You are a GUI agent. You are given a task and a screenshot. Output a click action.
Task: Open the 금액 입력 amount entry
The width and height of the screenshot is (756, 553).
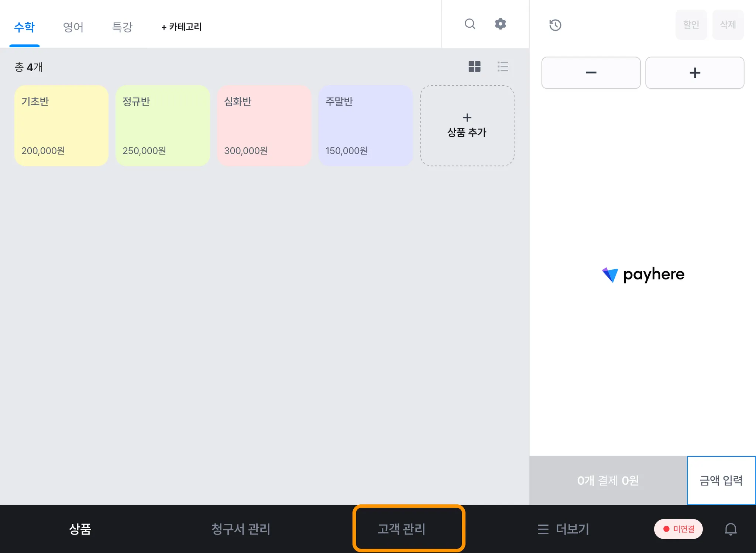tap(721, 480)
